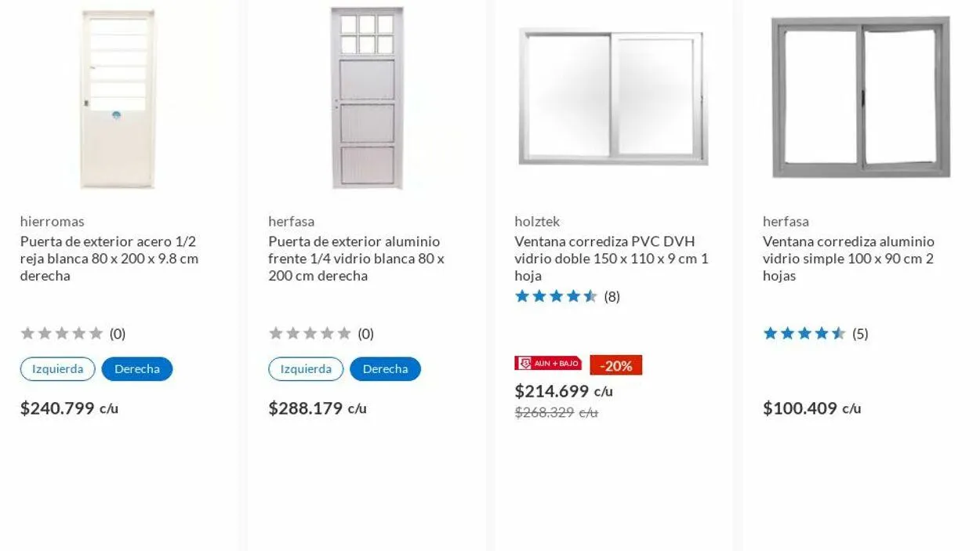View holztek PVC sliding window image
The image size is (980, 551).
[x=612, y=98]
